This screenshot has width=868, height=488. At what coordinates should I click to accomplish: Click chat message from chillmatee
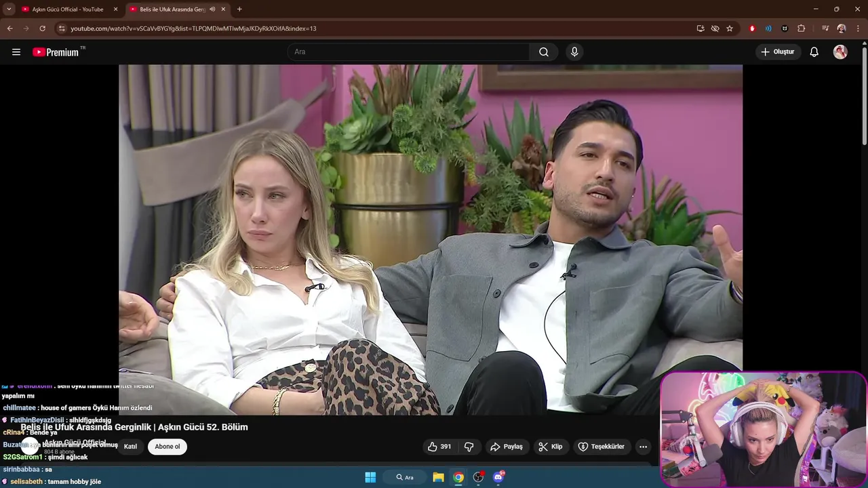(77, 408)
